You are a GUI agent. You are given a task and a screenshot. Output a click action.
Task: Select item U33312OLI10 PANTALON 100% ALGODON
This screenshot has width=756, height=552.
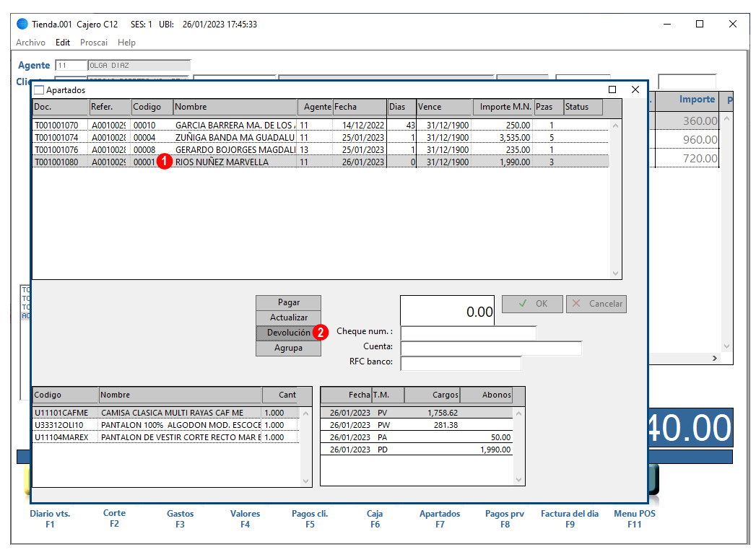click(166, 425)
